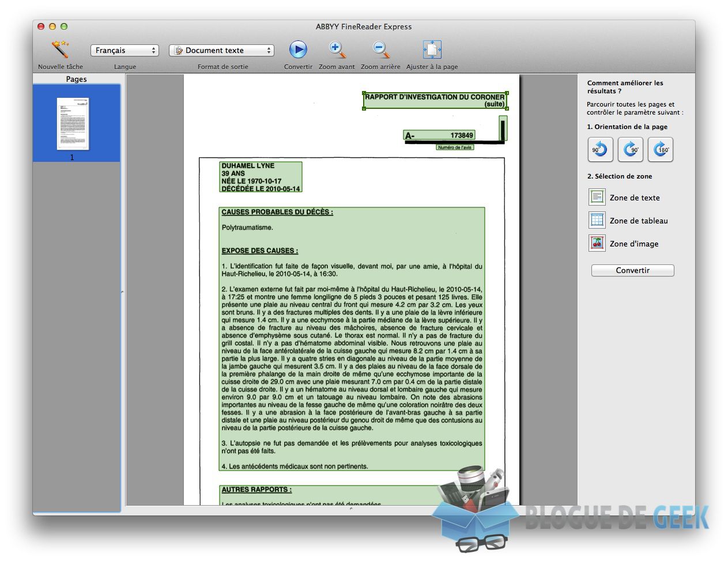The height and width of the screenshot is (561, 728).
Task: Click the Polytraumatisme text line
Action: point(247,228)
